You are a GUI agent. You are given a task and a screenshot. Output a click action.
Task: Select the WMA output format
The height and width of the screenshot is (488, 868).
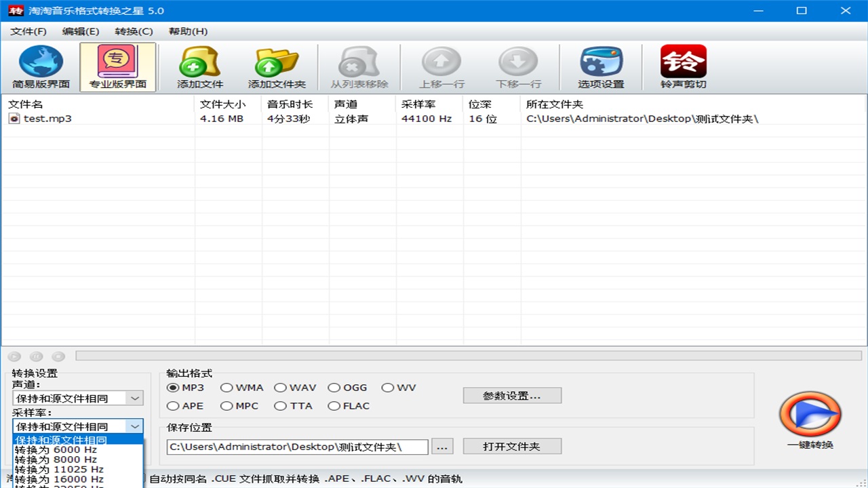click(x=226, y=388)
